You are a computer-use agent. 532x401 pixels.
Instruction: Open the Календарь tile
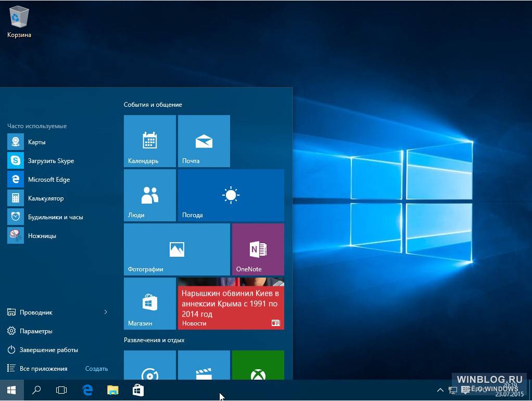[149, 141]
